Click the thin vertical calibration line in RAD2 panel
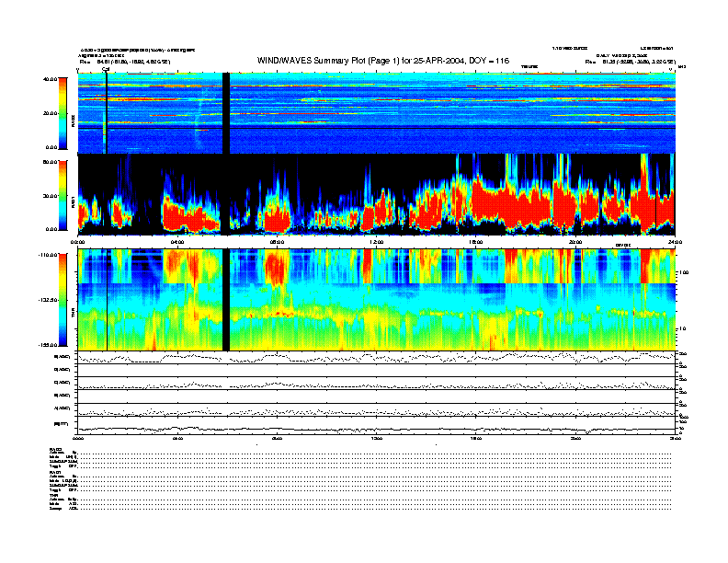The width and height of the screenshot is (728, 563). (107, 115)
